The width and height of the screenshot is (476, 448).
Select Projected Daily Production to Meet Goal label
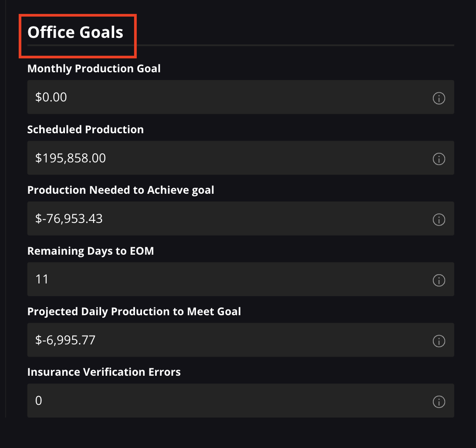(x=134, y=312)
